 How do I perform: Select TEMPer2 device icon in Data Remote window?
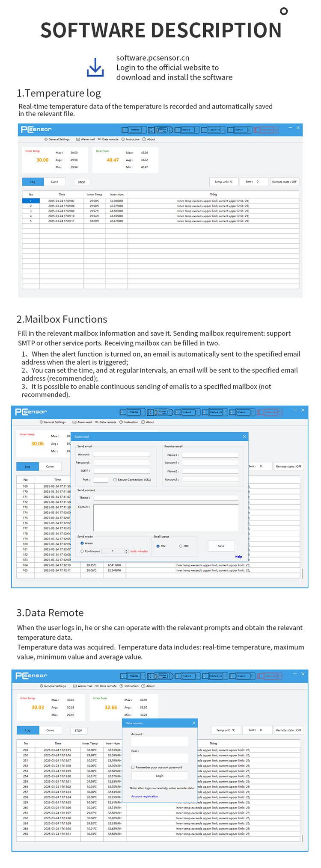(x=243, y=676)
